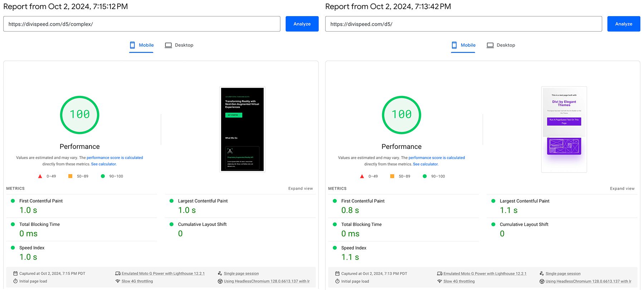Select the Mobile tab in the left report
644x290 pixels.
141,45
